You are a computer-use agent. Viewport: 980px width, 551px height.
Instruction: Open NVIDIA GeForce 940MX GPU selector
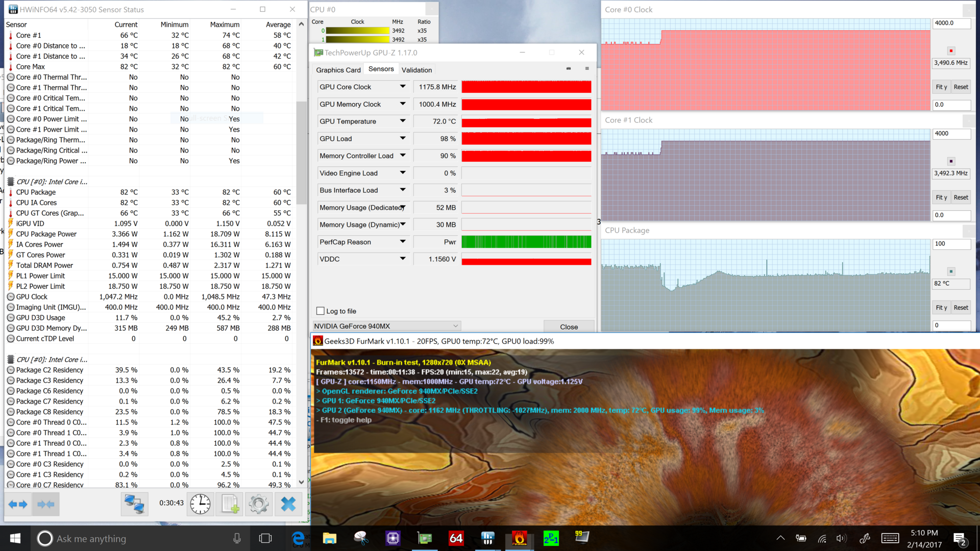(x=386, y=326)
